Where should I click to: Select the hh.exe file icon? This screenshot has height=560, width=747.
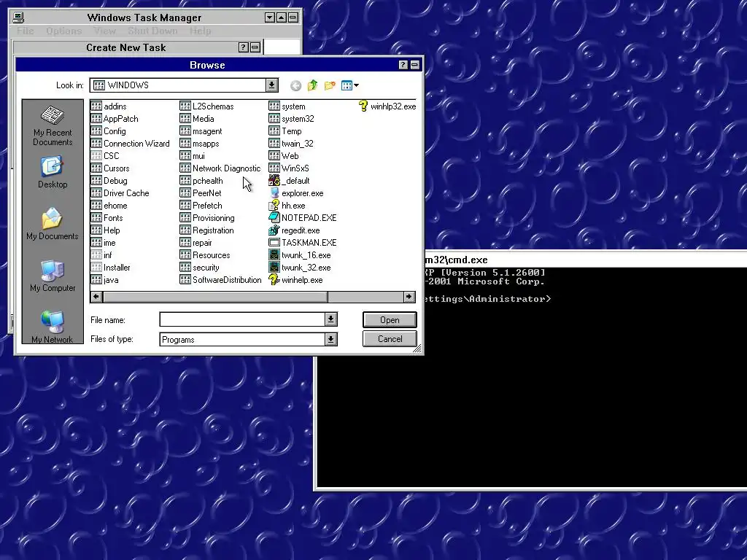pos(274,205)
